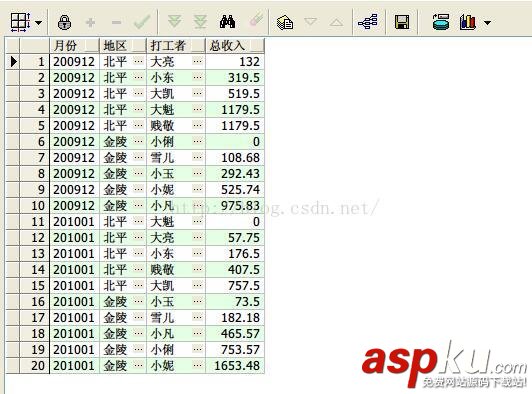Click the 176.5 cell in row 13
This screenshot has height=394, width=532.
(235, 253)
